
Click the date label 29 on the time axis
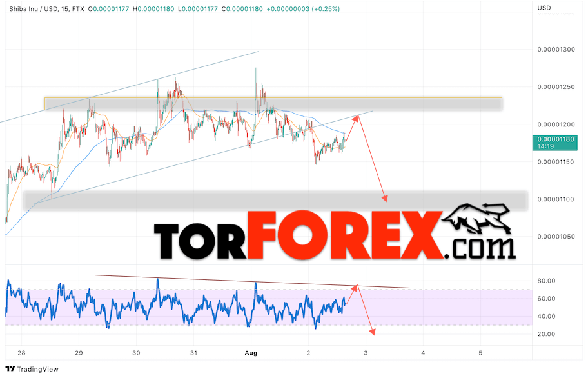[79, 353]
